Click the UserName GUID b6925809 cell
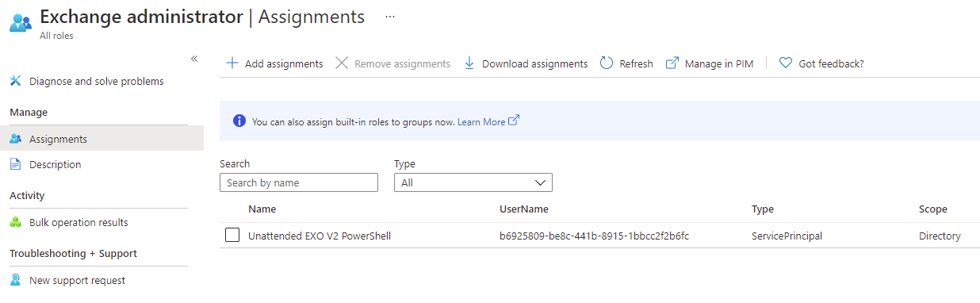The width and height of the screenshot is (980, 303). pyautogui.click(x=594, y=236)
